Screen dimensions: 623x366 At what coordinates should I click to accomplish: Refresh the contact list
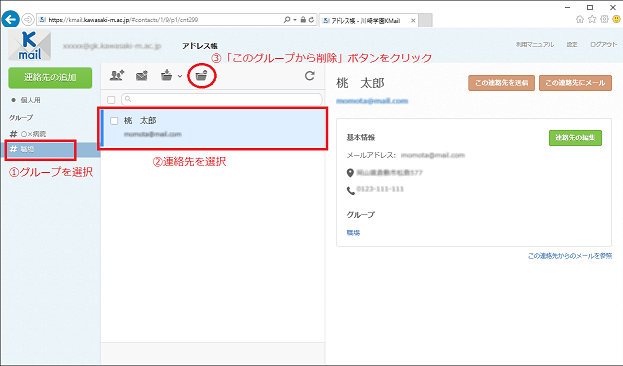pyautogui.click(x=310, y=76)
